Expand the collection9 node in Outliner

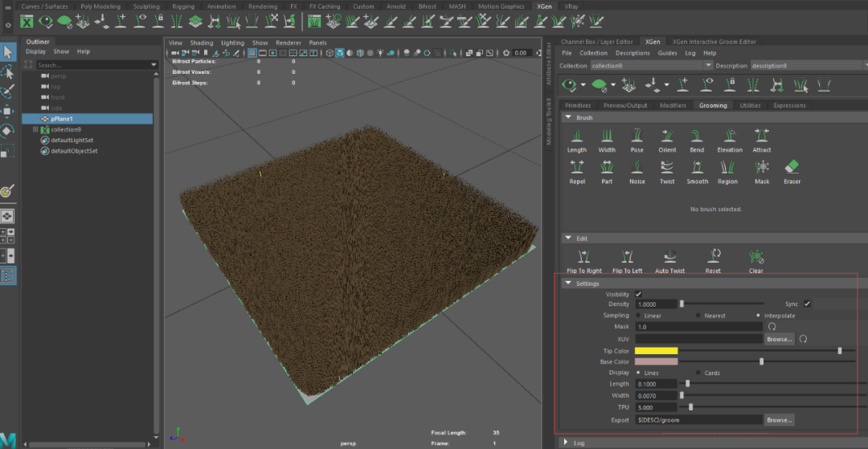click(x=35, y=129)
